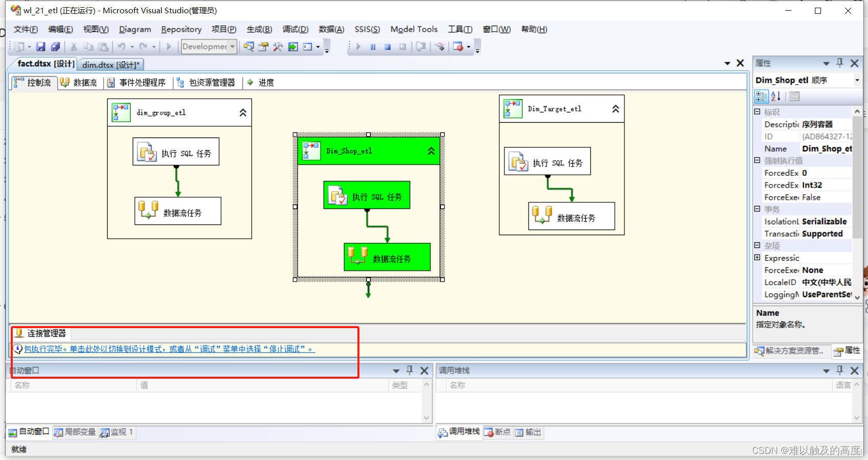Open the Repository menu
The height and width of the screenshot is (460, 868).
coord(181,29)
